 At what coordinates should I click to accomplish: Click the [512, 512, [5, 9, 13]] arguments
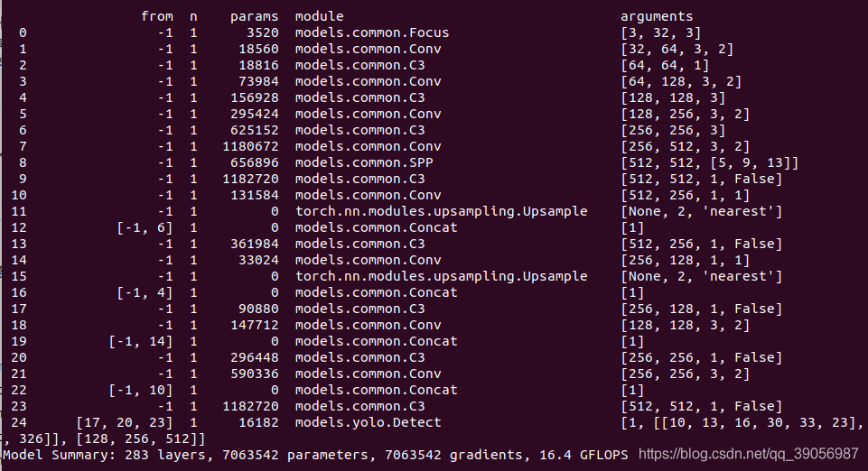[709, 162]
